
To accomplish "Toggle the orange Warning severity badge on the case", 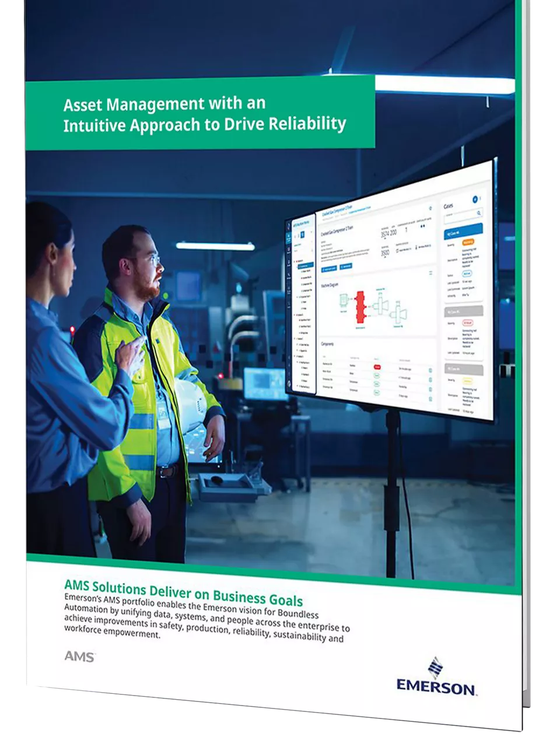I will pos(468,242).
